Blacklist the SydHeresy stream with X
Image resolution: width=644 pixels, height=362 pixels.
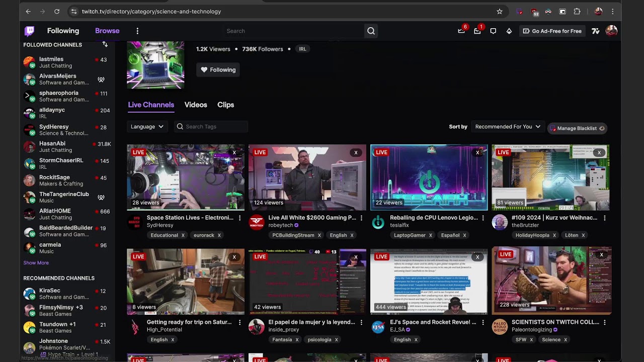[234, 152]
